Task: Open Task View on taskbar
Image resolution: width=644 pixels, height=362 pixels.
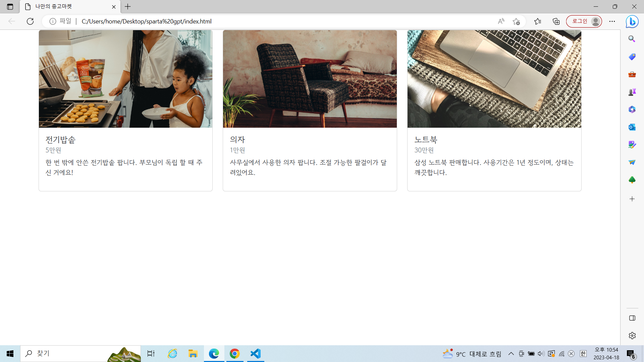Action: [151, 354]
